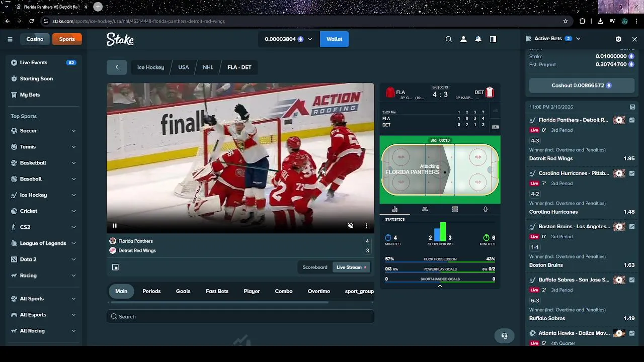The height and width of the screenshot is (362, 644).
Task: Select the commentary microphone tab icon
Action: click(485, 209)
